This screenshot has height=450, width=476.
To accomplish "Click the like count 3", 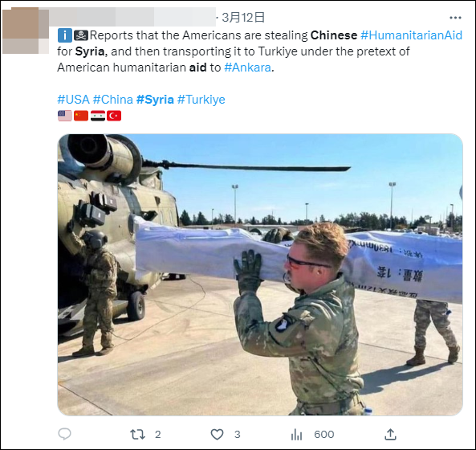I will click(x=238, y=435).
